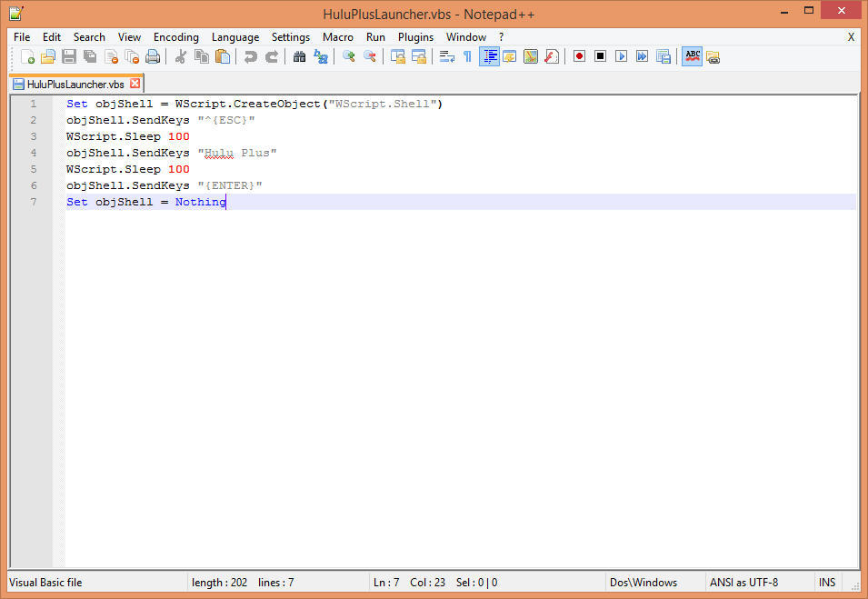This screenshot has height=599, width=868.
Task: Open the Encoding menu
Action: coord(176,37)
